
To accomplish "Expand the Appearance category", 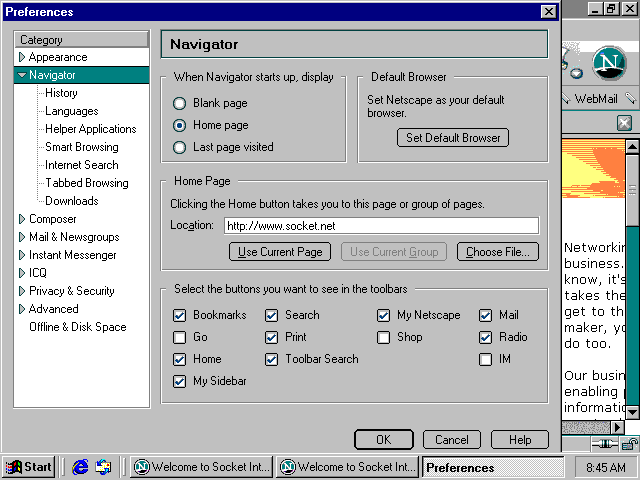I will 22,57.
